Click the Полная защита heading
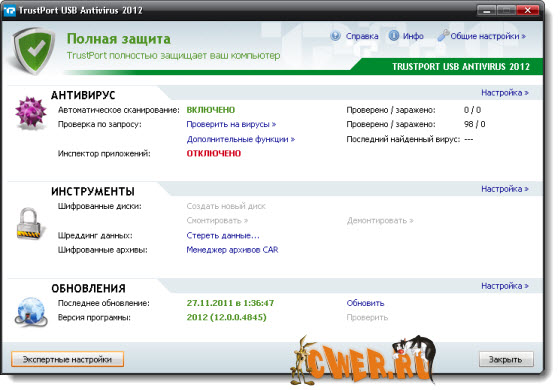 pos(119,39)
